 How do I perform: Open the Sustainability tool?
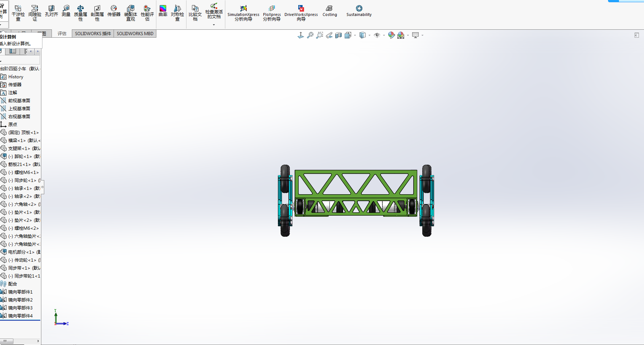[359, 11]
